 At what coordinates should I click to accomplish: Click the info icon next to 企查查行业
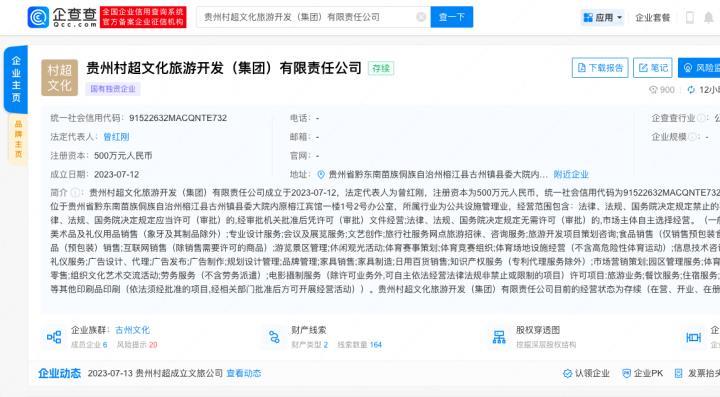(x=701, y=118)
